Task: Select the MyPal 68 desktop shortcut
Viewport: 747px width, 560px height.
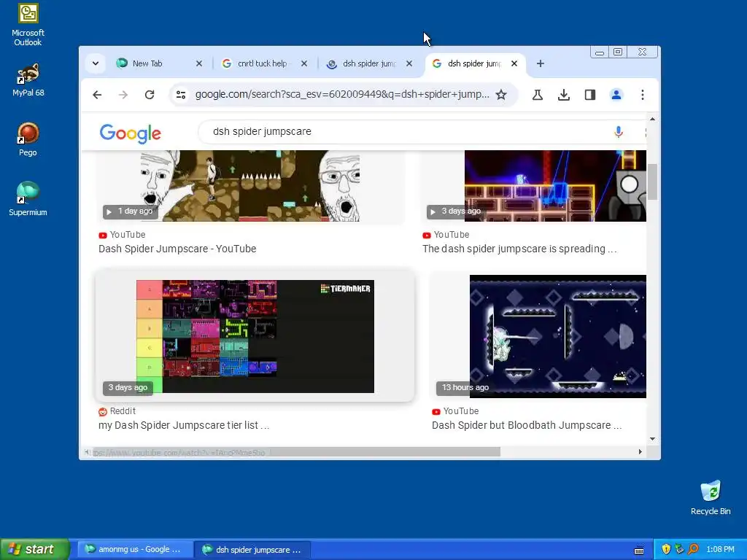Action: [x=28, y=80]
